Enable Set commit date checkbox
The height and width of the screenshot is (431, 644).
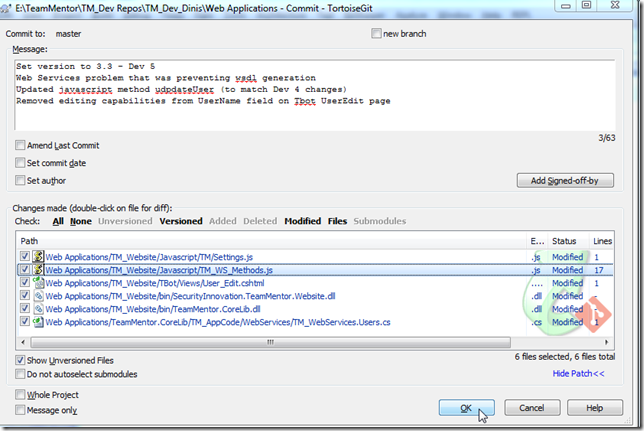(x=20, y=163)
